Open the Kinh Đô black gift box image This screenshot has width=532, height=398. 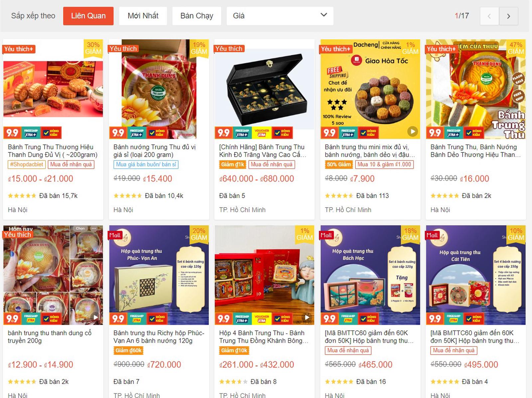(265, 89)
